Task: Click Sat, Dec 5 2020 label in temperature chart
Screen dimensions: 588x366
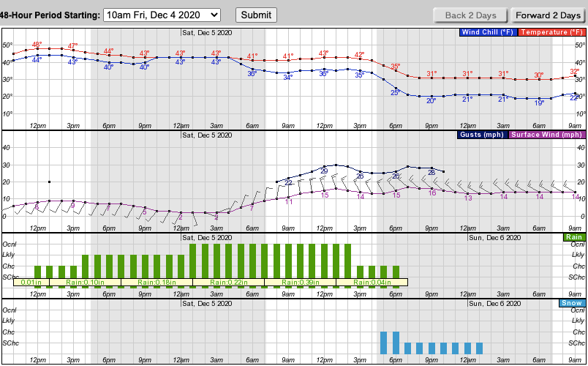Action: click(207, 32)
